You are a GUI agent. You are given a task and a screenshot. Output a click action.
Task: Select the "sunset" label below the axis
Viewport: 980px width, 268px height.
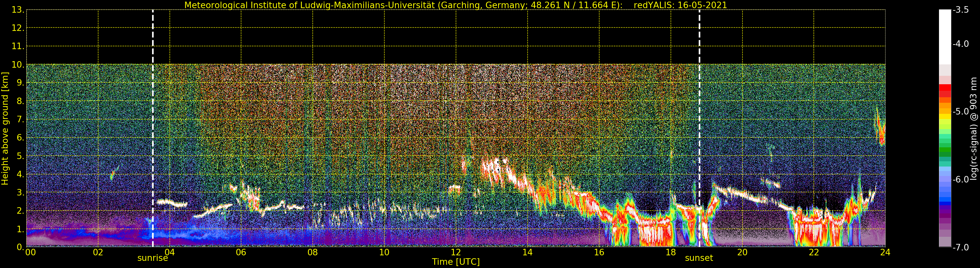699,258
